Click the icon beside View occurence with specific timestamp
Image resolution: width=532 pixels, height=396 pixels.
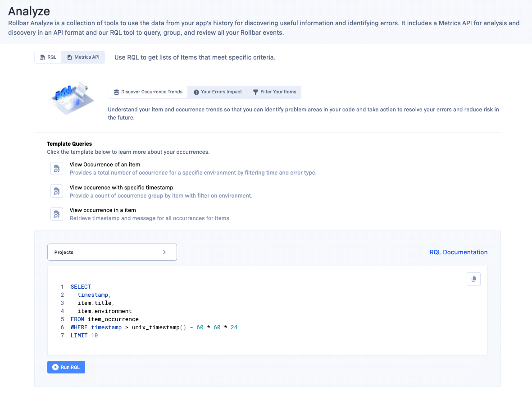coord(57,191)
